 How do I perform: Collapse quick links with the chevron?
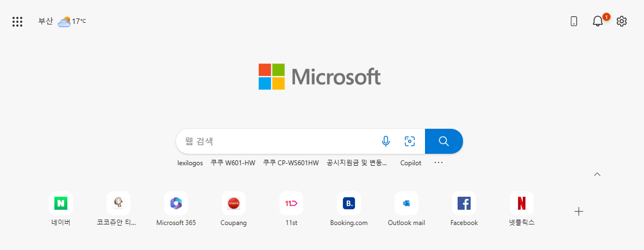(597, 174)
